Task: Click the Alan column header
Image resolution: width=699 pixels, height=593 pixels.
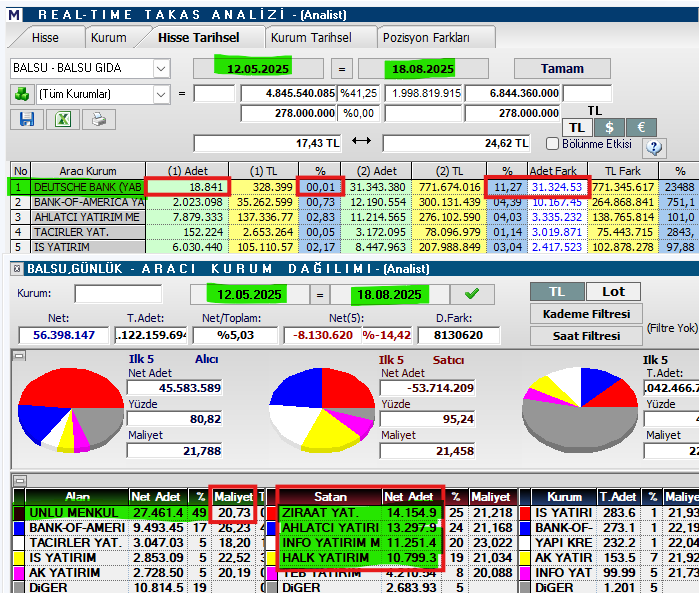Action: (x=77, y=496)
